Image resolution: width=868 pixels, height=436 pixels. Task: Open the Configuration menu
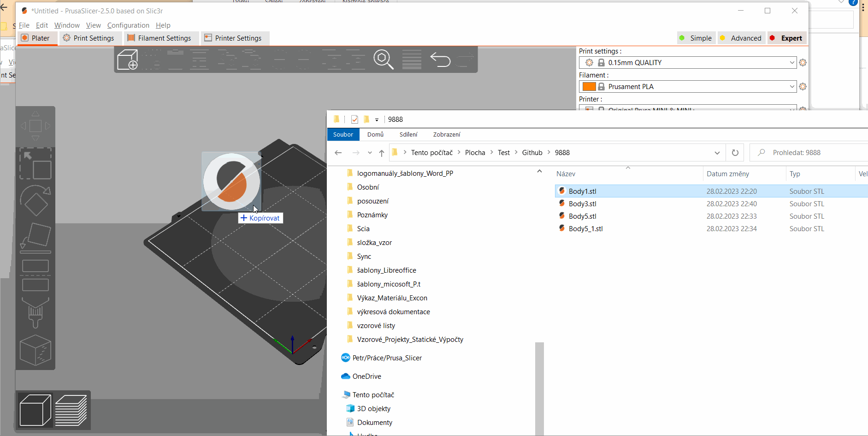[x=128, y=25]
